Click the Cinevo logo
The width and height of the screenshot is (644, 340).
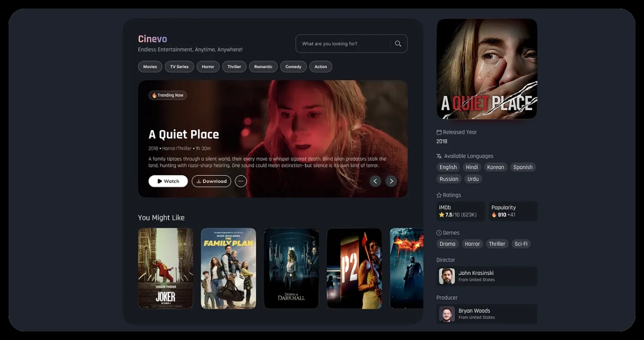[153, 39]
